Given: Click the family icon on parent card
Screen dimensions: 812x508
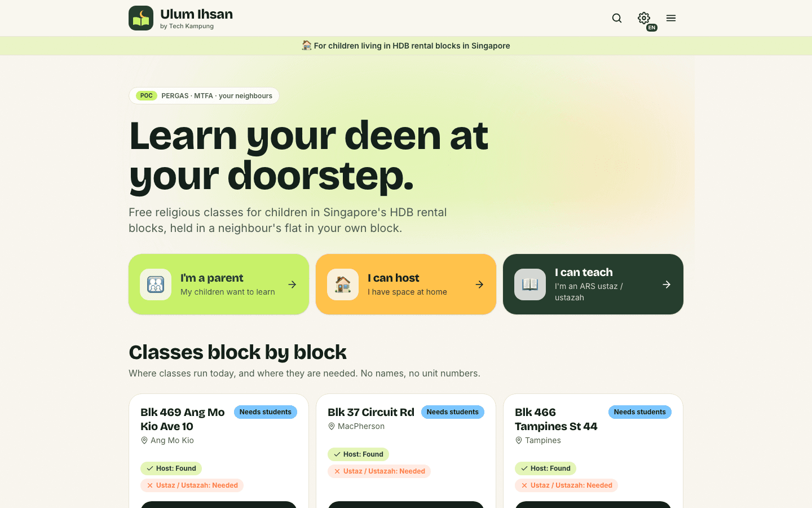Looking at the screenshot, I should pos(156,284).
